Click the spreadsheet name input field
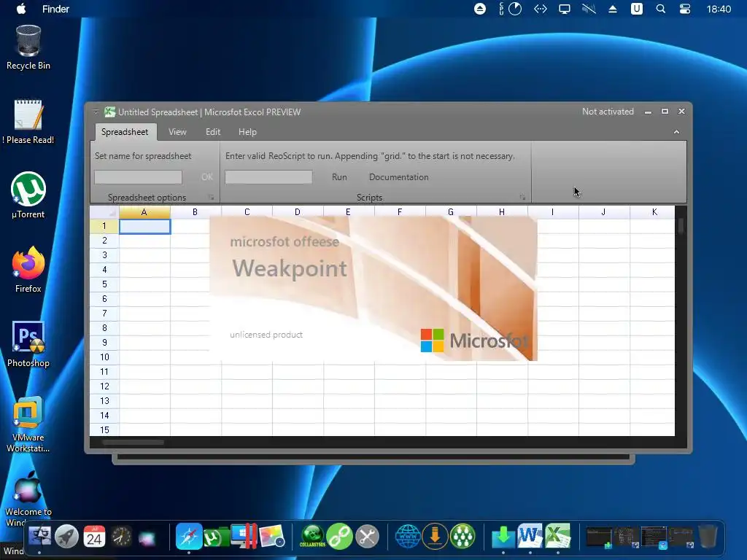747x560 pixels. click(x=138, y=177)
